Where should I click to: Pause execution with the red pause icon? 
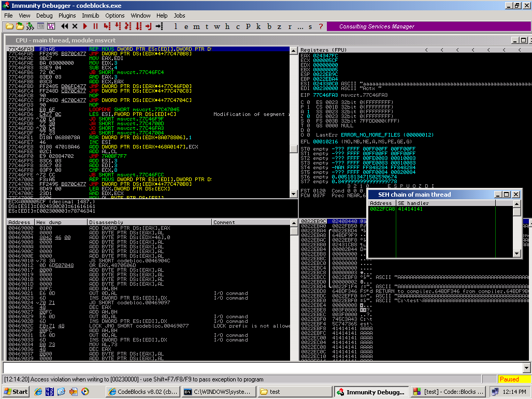pos(96,26)
